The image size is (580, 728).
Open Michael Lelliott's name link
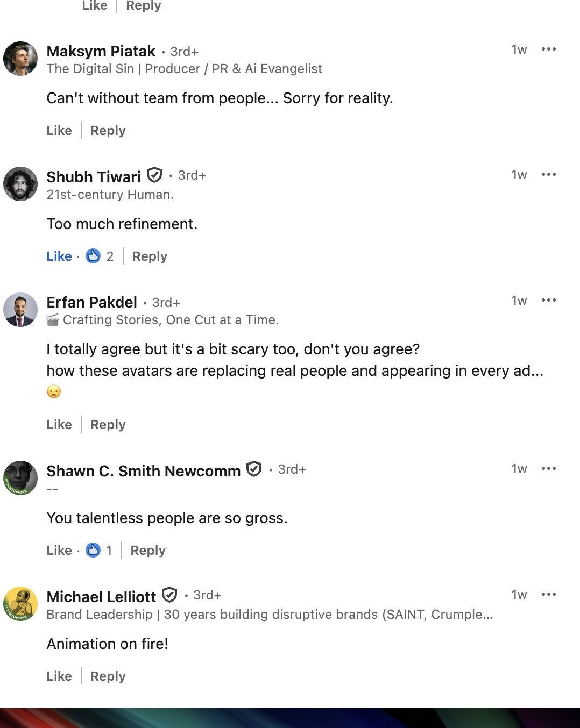(101, 597)
